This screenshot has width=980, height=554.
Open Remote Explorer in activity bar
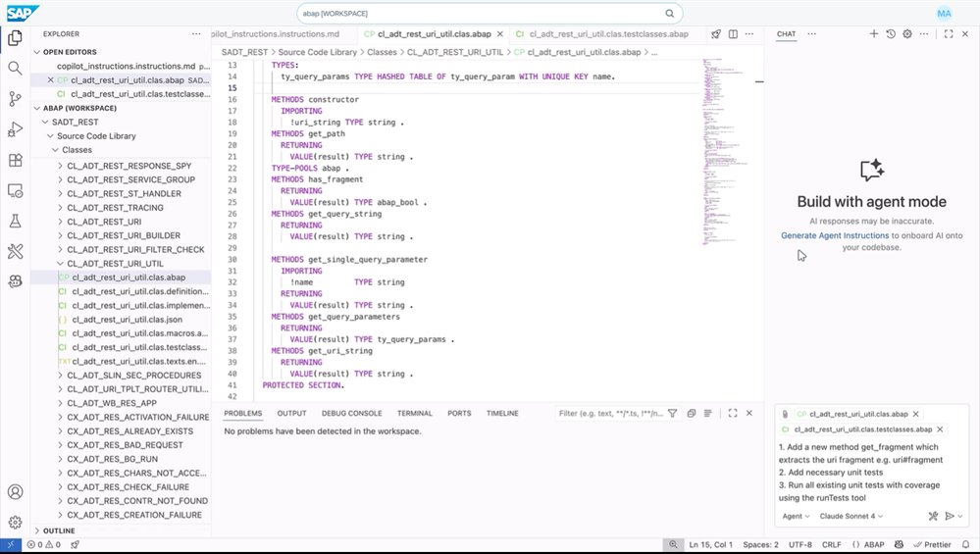(15, 190)
